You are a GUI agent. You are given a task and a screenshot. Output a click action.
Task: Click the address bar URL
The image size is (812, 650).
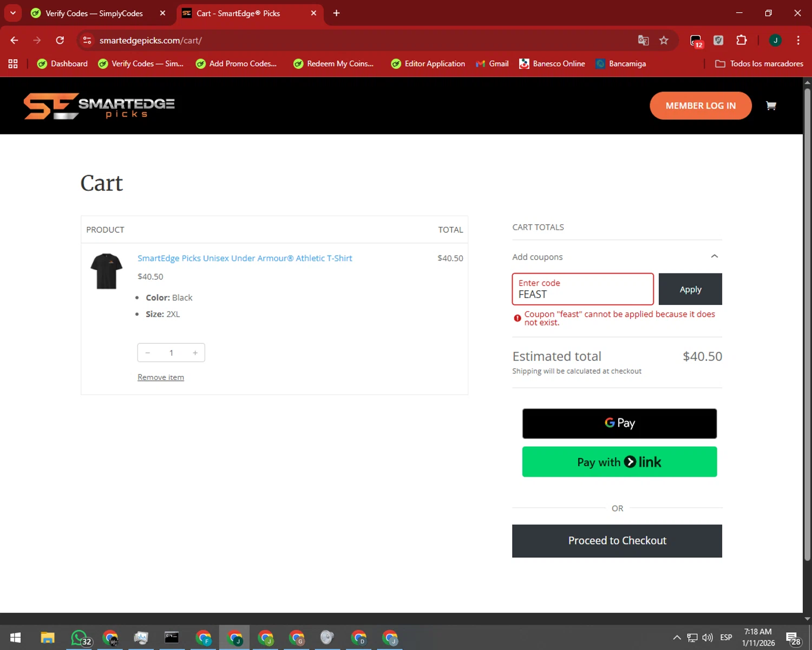pos(150,40)
